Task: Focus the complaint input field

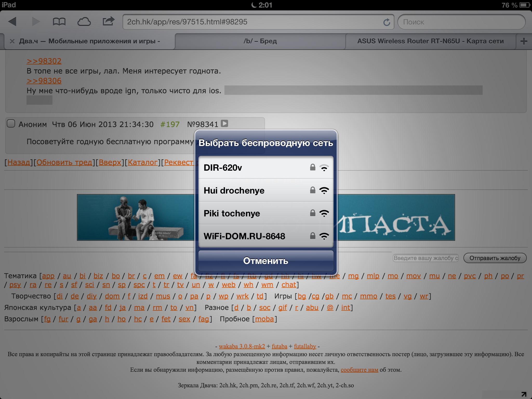Action: 425,258
